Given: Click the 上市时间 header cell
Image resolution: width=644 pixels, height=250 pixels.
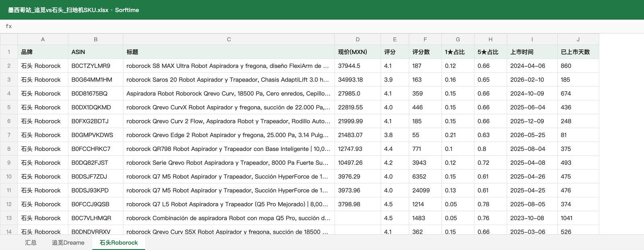Looking at the screenshot, I should click(x=532, y=52).
